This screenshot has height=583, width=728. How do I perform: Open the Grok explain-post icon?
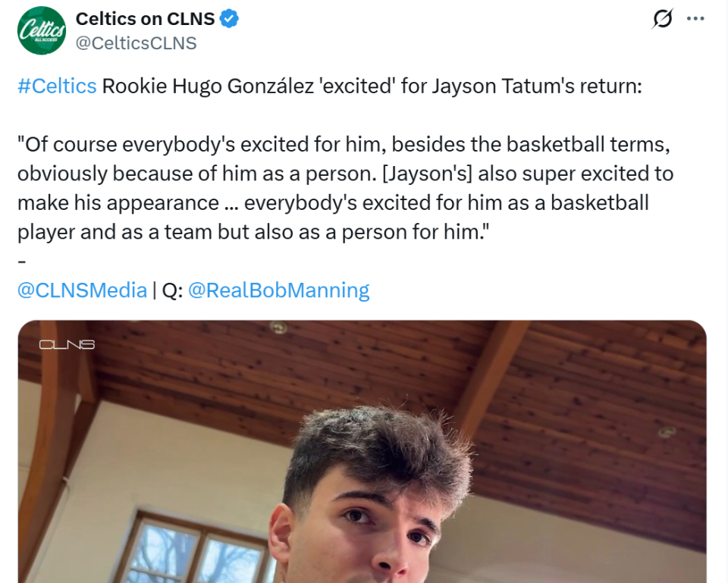click(662, 20)
